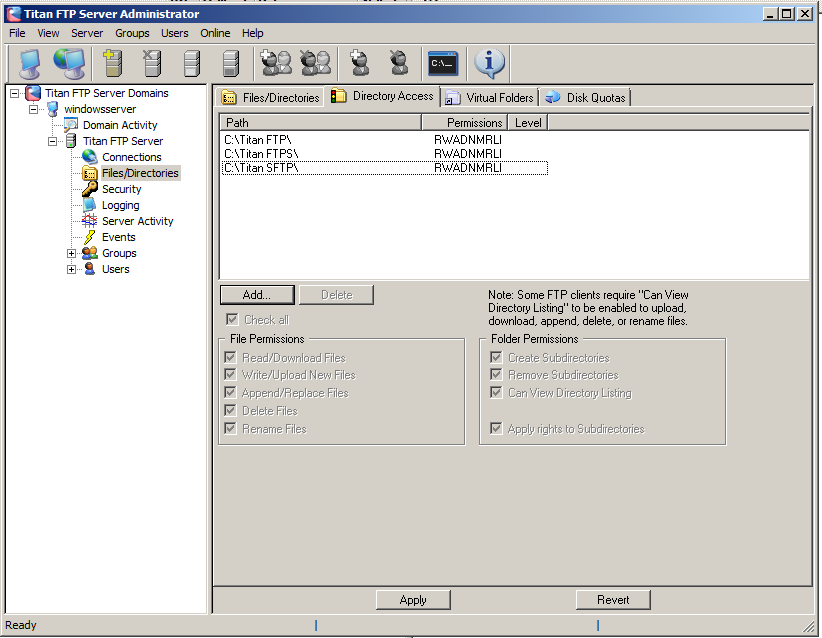Switch to the Directory Access tab
822x638 pixels.
point(383,96)
